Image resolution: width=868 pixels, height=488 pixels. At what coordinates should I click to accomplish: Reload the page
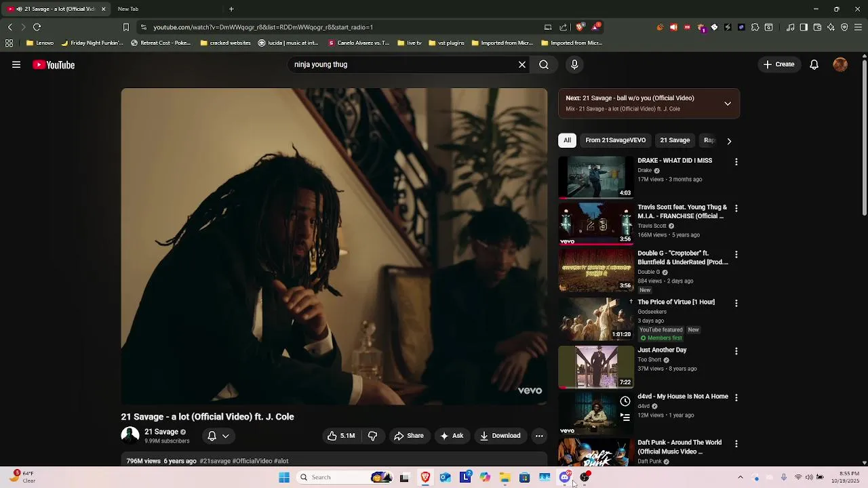(37, 27)
